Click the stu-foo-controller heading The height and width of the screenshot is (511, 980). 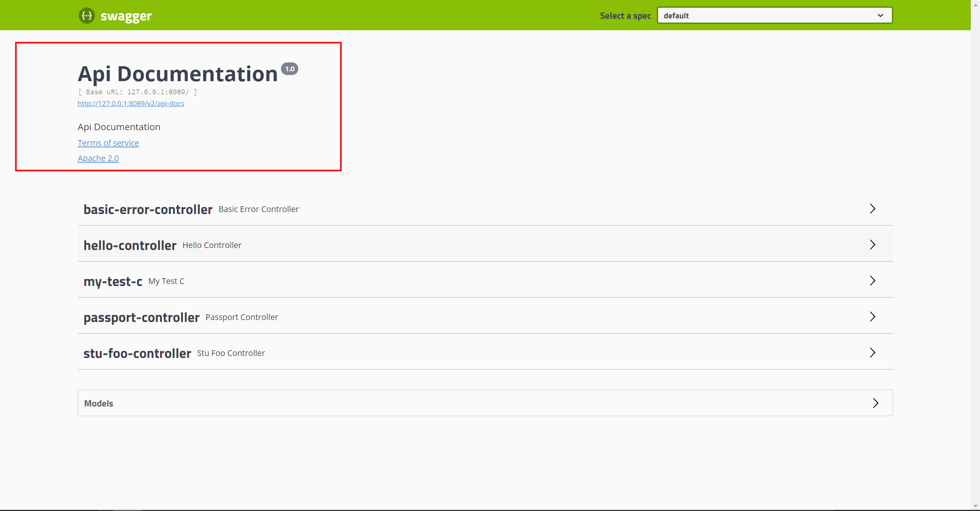[x=137, y=354]
